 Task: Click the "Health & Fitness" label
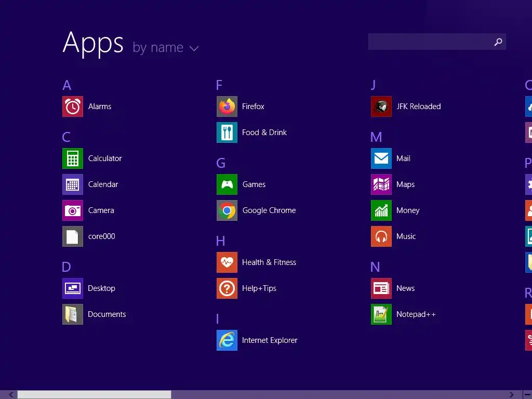[x=269, y=262]
